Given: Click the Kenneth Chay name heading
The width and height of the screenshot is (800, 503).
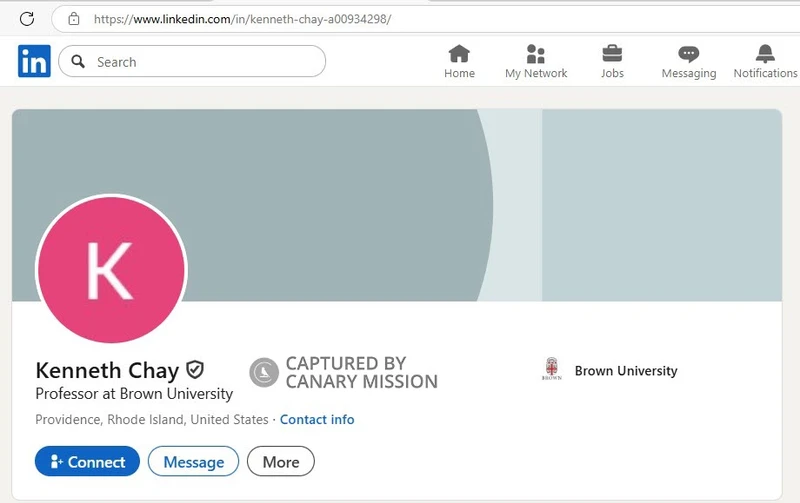Looking at the screenshot, I should [107, 371].
